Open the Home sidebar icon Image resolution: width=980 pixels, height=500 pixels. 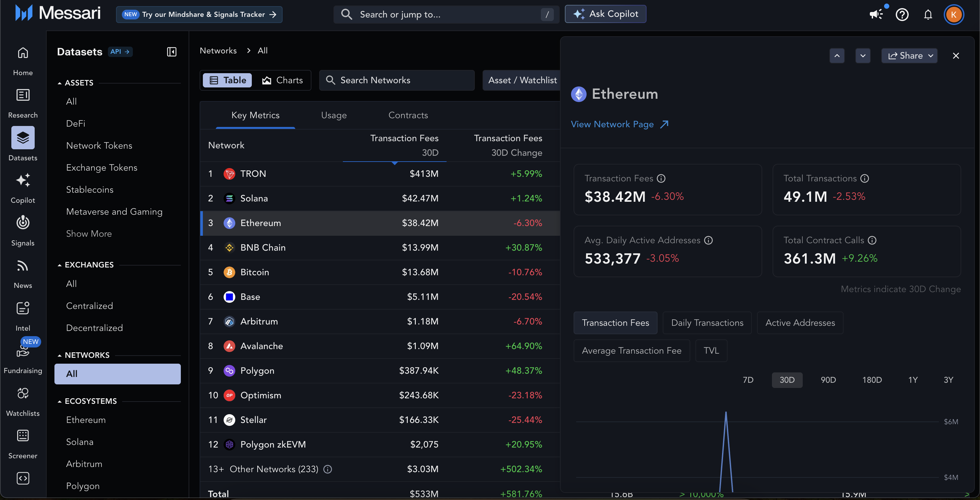pyautogui.click(x=23, y=53)
